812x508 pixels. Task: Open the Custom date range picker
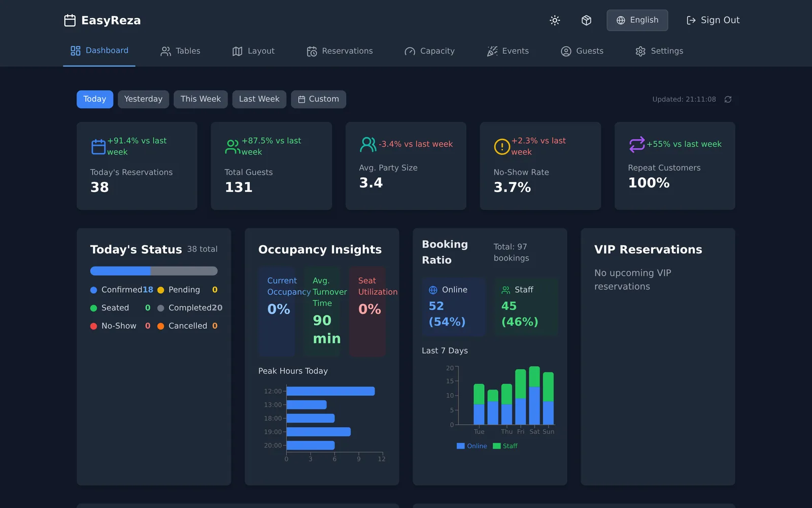pyautogui.click(x=318, y=99)
